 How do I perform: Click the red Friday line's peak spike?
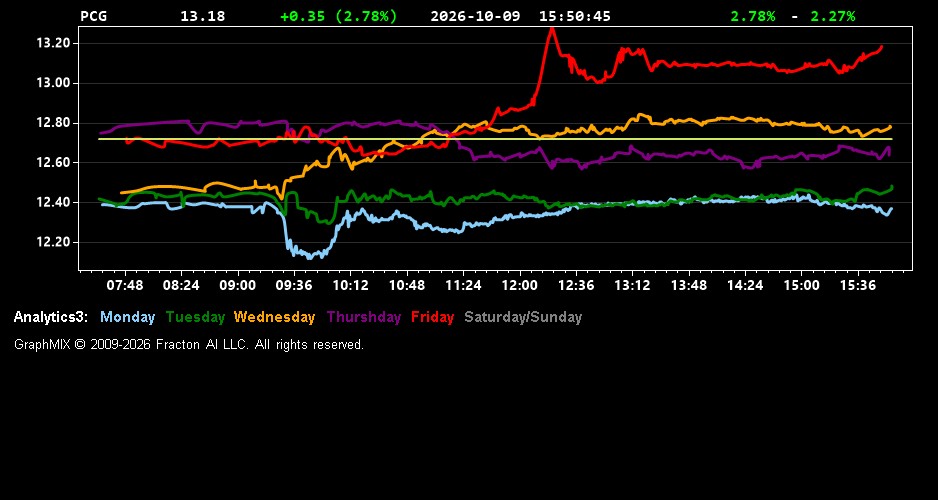point(552,30)
